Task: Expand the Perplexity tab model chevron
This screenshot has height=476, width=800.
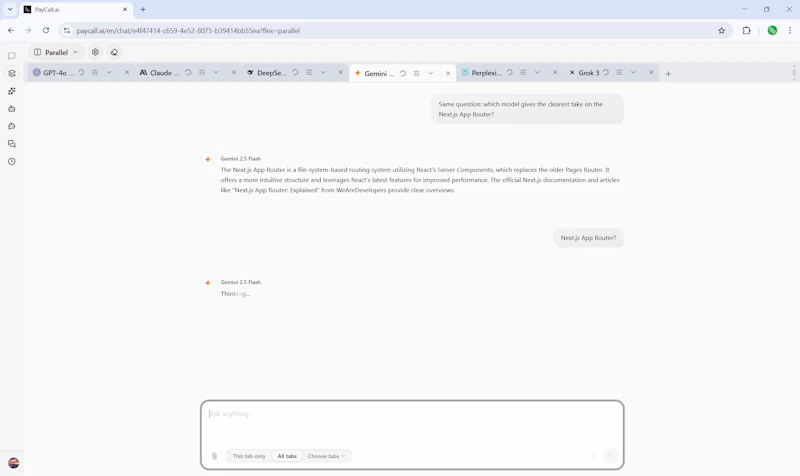Action: coord(537,73)
